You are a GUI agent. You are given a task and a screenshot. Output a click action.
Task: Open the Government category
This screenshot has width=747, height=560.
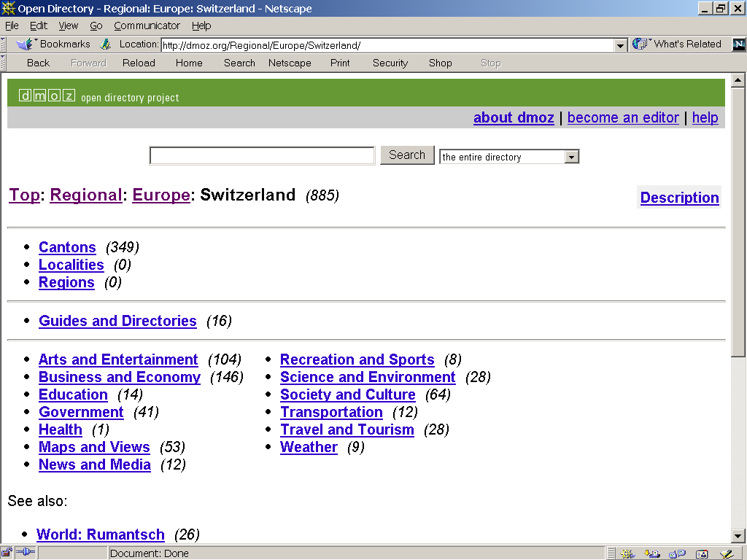[81, 413]
